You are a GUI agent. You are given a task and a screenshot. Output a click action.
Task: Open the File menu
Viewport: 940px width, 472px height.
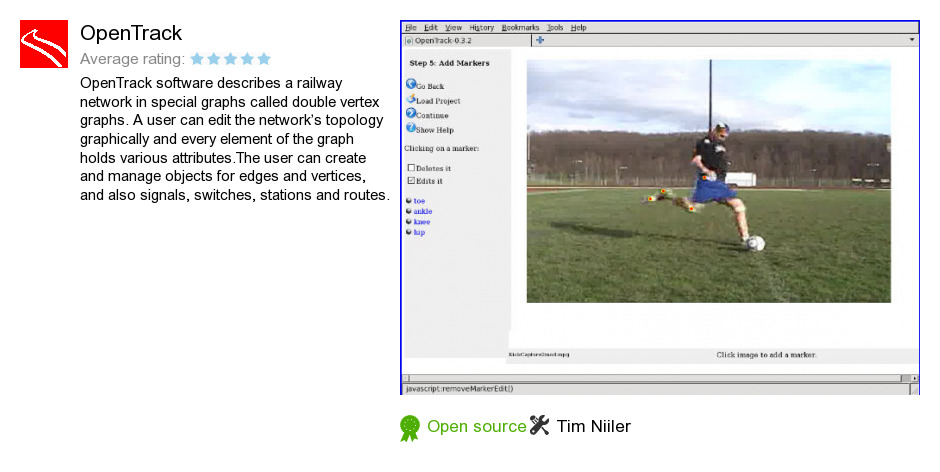point(411,28)
